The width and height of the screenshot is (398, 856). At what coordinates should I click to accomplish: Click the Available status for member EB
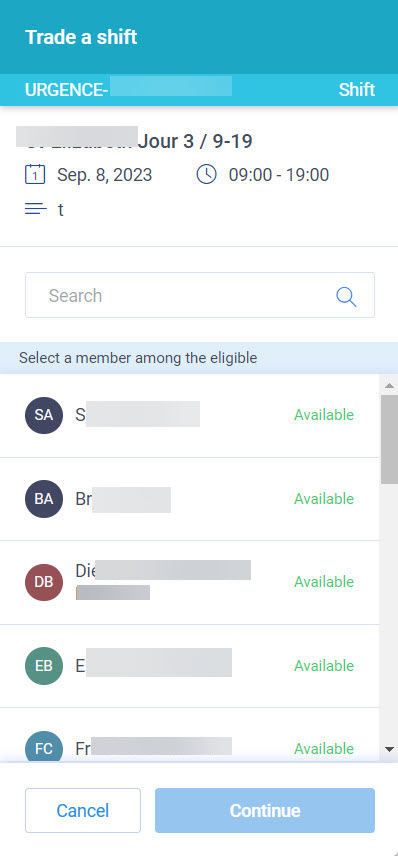pyautogui.click(x=324, y=666)
